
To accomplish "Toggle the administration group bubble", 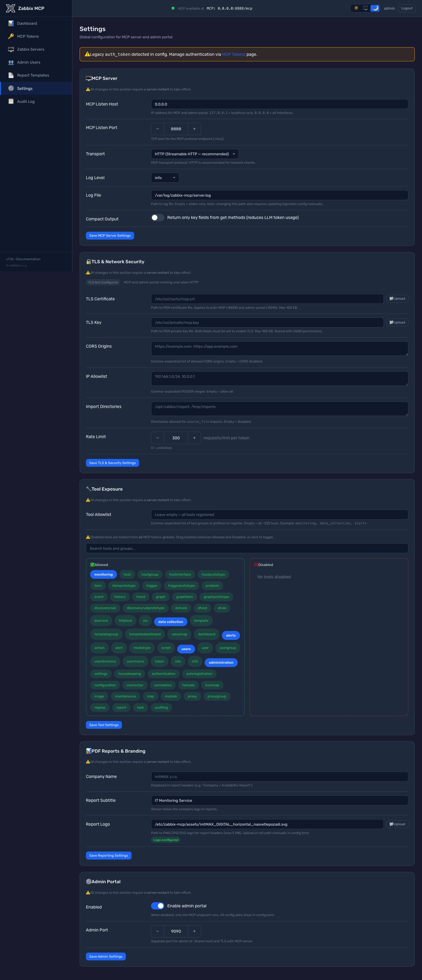I will [221, 662].
